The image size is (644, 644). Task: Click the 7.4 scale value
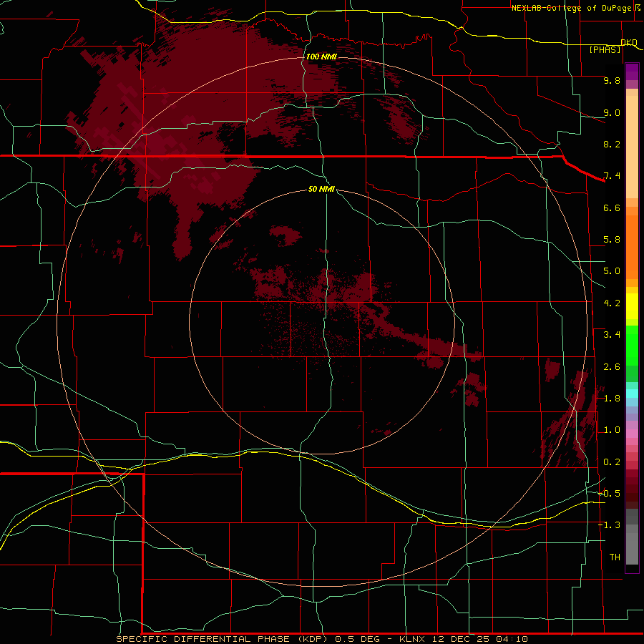click(x=612, y=176)
